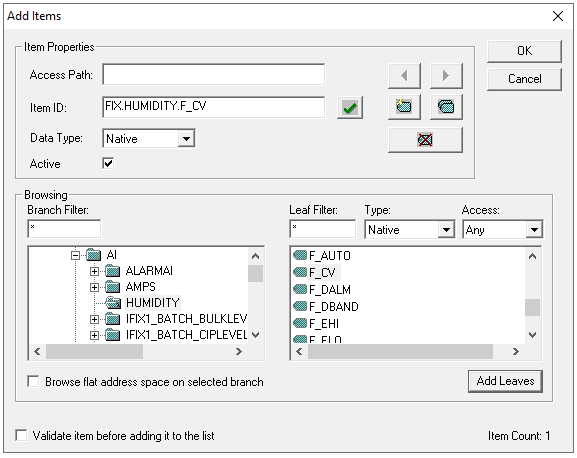
Task: Click the green checkmark validate item button
Action: [x=350, y=107]
